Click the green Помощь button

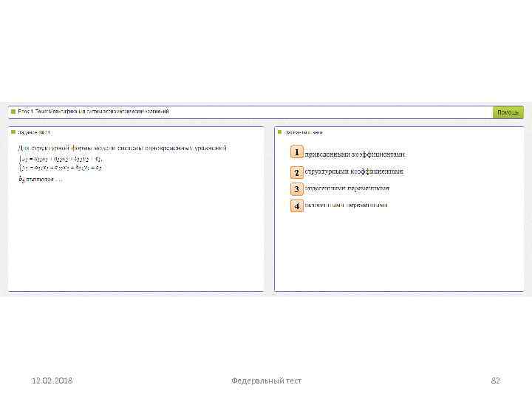pos(508,112)
